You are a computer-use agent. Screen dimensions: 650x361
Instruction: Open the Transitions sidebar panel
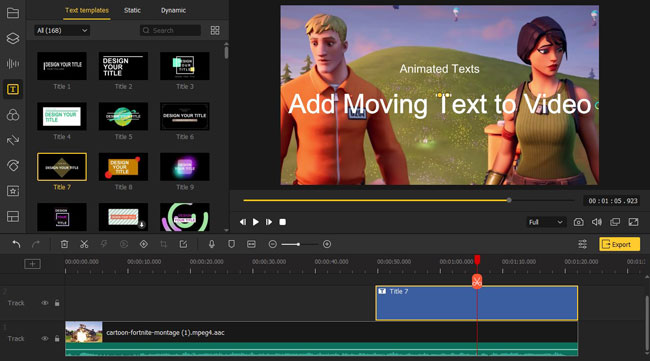(13, 140)
